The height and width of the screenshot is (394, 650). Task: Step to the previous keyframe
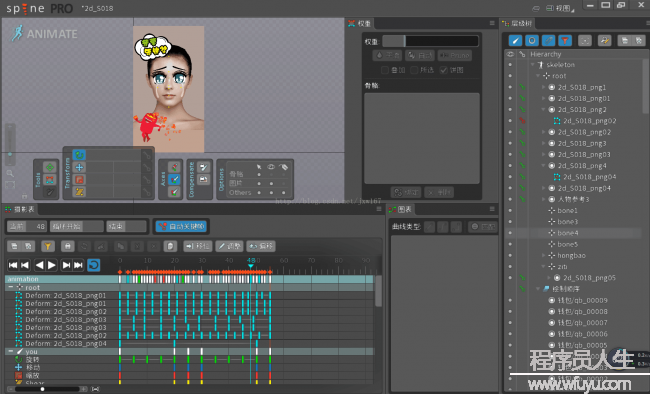[25, 265]
